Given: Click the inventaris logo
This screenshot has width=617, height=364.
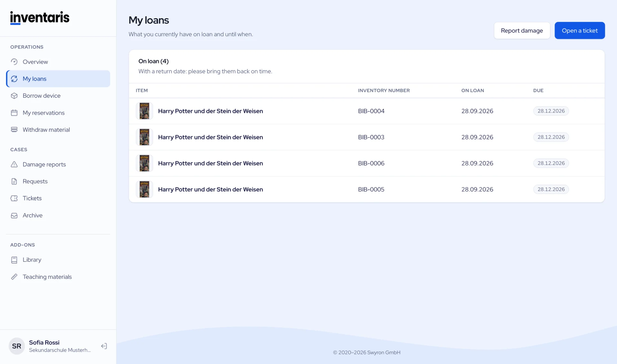Looking at the screenshot, I should pos(40,18).
